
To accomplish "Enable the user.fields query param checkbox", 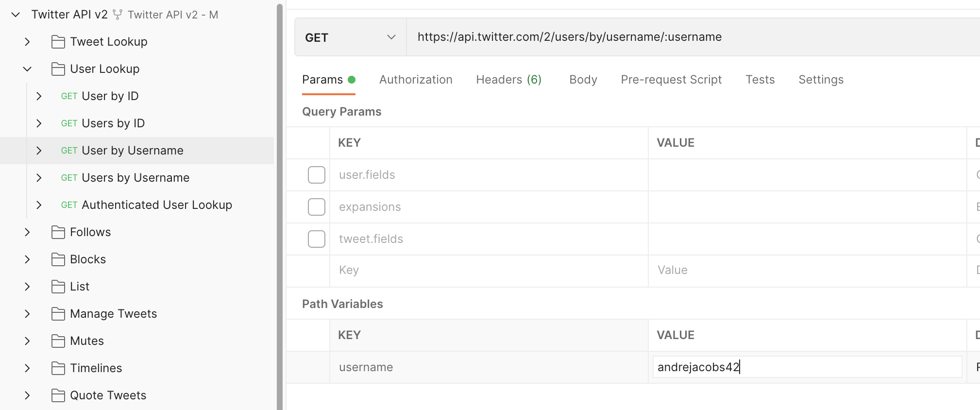I will [x=317, y=175].
